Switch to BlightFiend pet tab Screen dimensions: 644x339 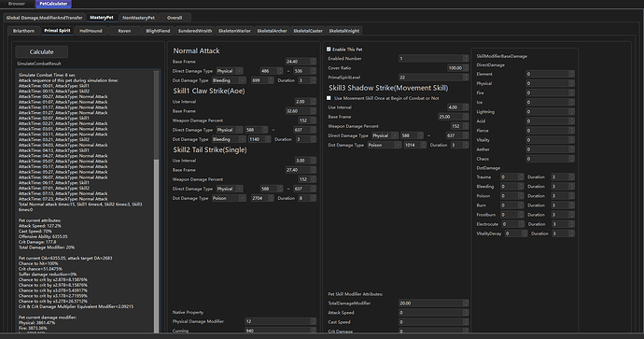pyautogui.click(x=158, y=31)
